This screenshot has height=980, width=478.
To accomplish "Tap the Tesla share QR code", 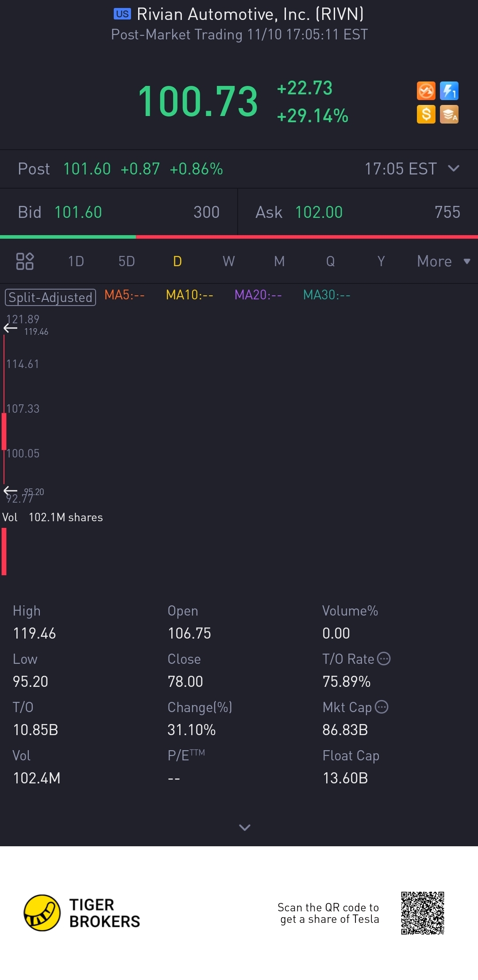I will coord(422,913).
